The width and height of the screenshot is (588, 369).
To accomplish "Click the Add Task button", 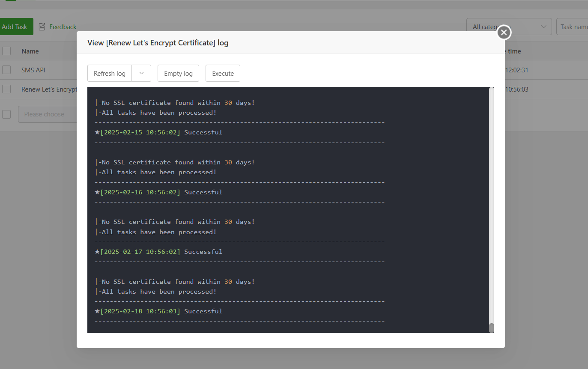I will pos(15,27).
